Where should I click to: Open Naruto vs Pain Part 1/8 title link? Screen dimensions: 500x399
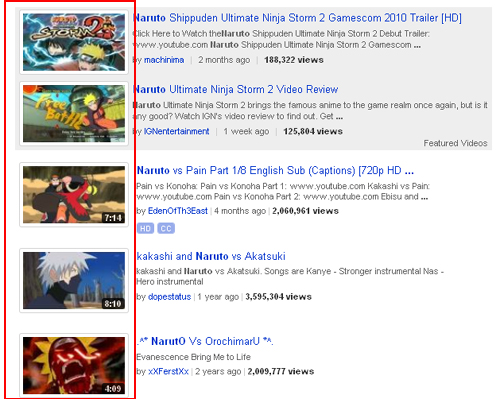[275, 170]
